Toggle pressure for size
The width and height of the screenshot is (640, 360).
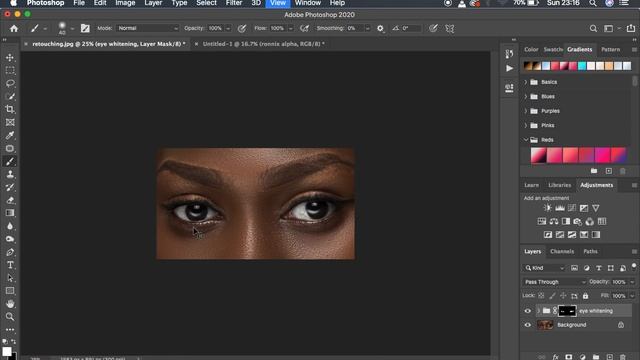433,29
